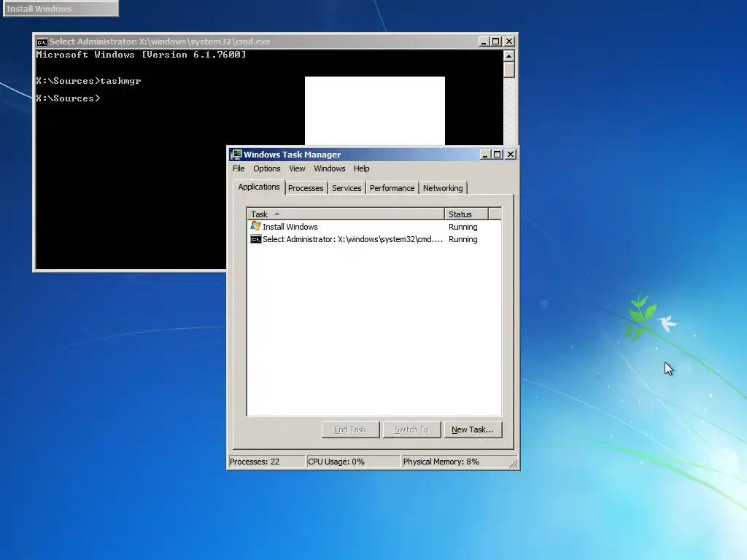747x560 pixels.
Task: Switch to the Services tab
Action: 347,188
